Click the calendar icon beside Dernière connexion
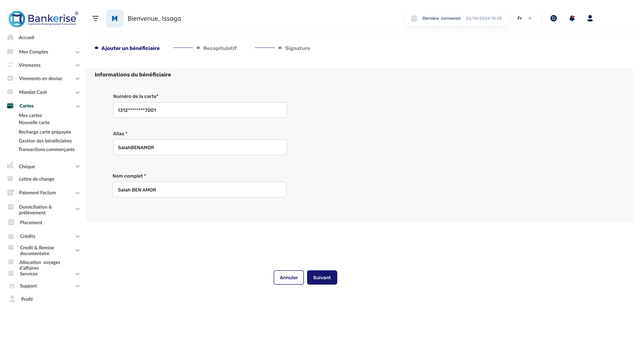644x353 pixels. [414, 18]
